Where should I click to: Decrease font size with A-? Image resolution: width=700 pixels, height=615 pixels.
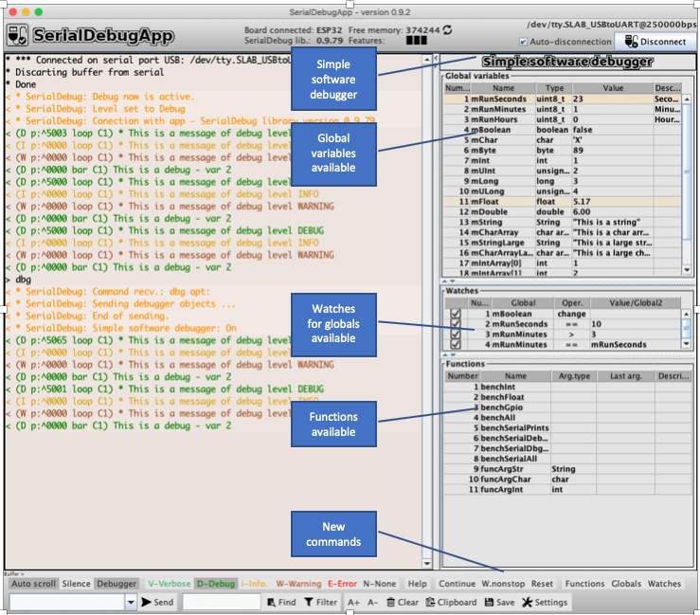[372, 602]
